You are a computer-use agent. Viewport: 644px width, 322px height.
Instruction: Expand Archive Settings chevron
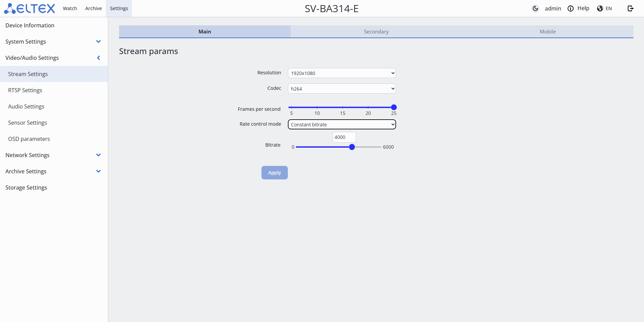point(98,171)
